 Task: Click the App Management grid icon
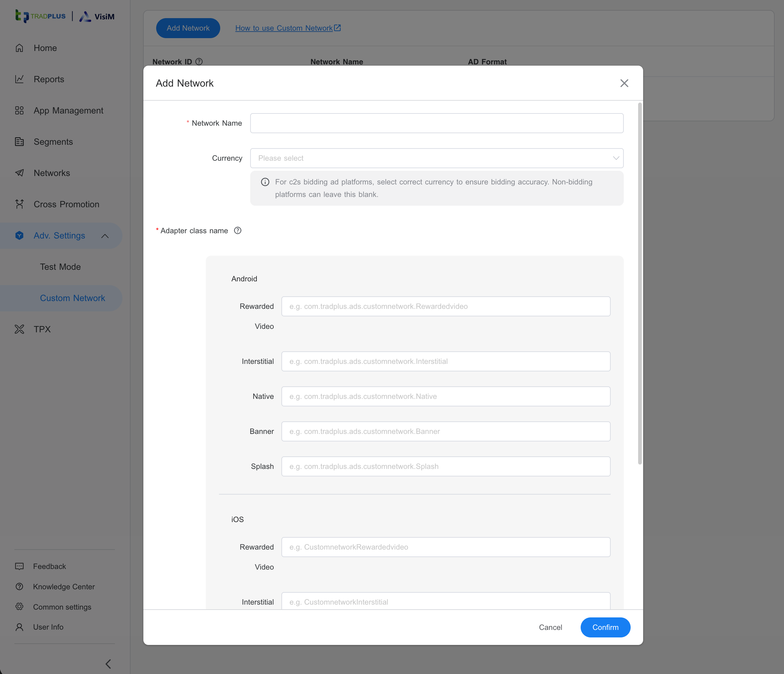pyautogui.click(x=20, y=110)
